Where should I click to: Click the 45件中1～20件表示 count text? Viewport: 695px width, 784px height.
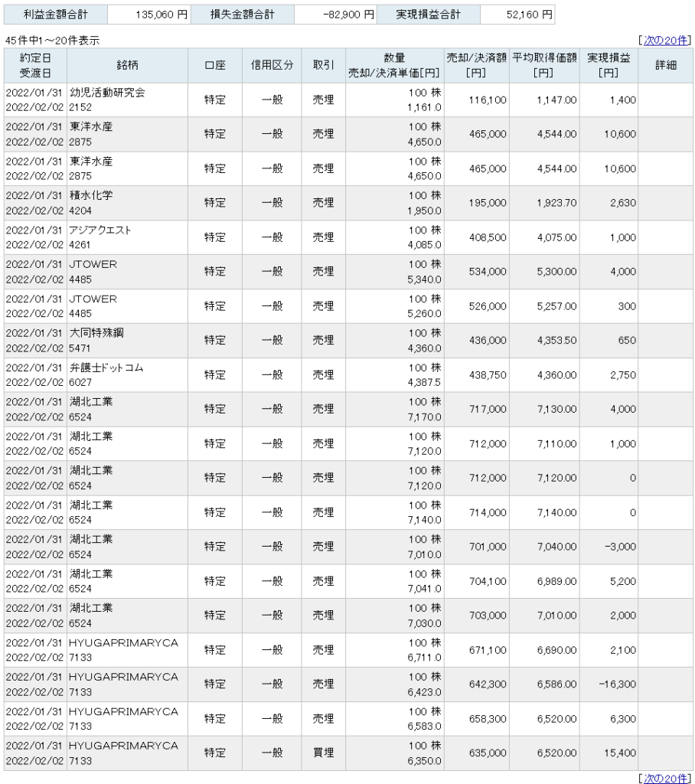pyautogui.click(x=53, y=41)
